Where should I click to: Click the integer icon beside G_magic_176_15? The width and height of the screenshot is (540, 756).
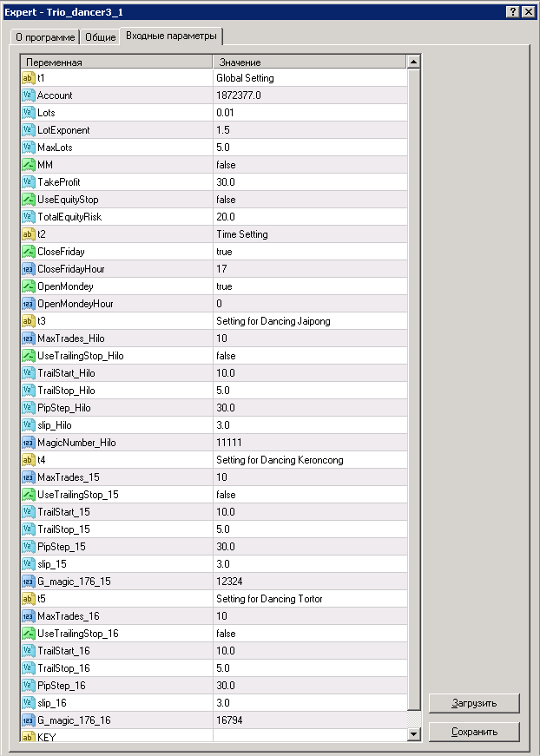point(29,582)
